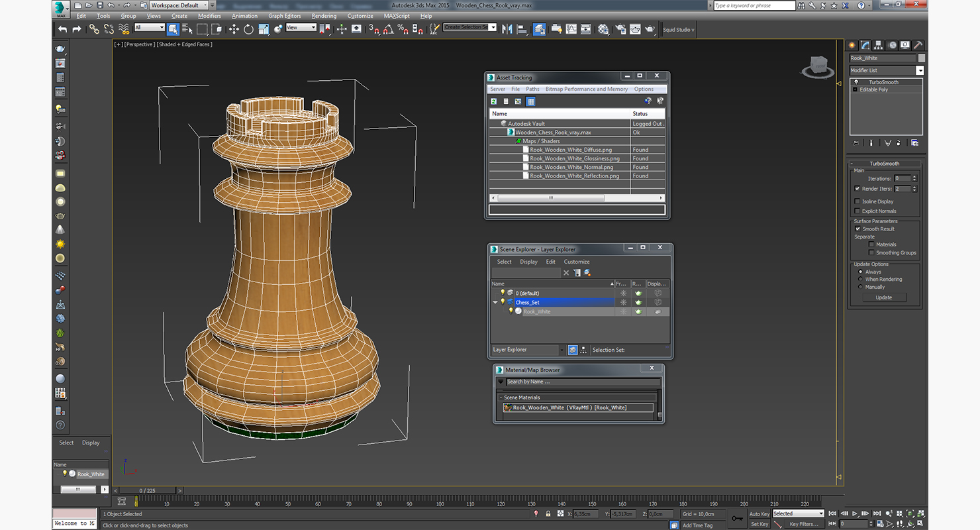
Task: Open the Material Editor icon
Action: pos(603,29)
